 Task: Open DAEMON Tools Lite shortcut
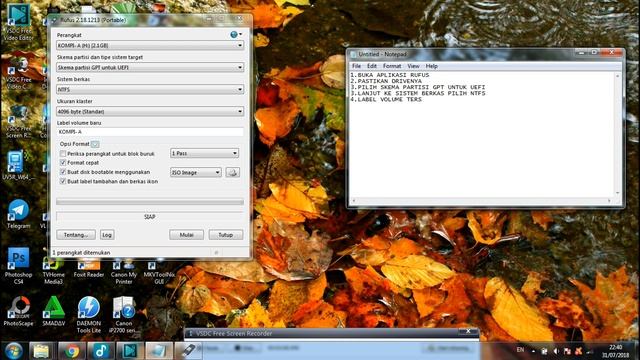point(89,315)
